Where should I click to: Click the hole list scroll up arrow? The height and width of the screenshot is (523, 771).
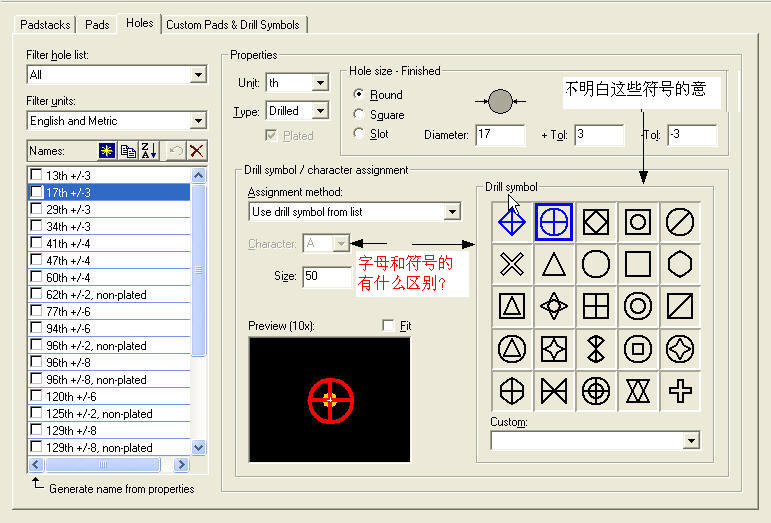click(x=199, y=175)
